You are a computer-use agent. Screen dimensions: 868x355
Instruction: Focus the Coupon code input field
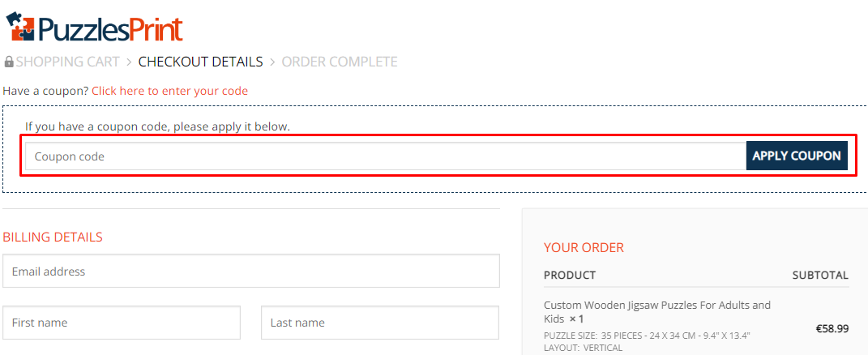385,156
